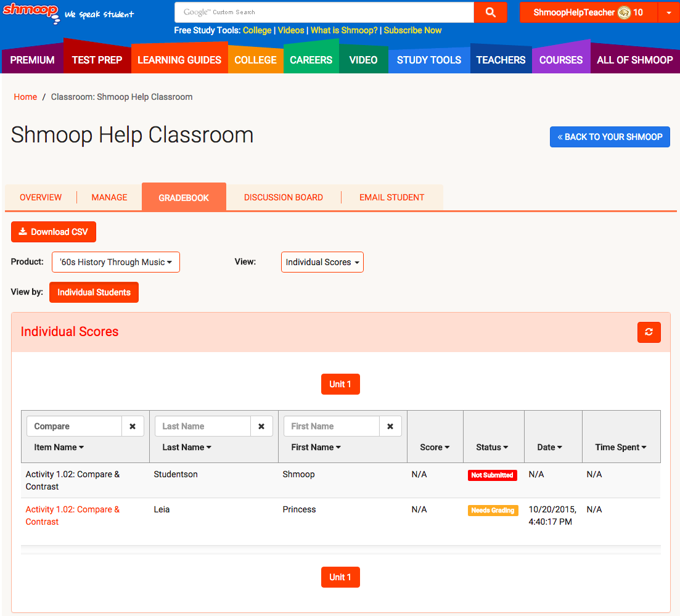680x616 pixels.
Task: Open the COLLEGE navigation tab
Action: click(x=255, y=60)
